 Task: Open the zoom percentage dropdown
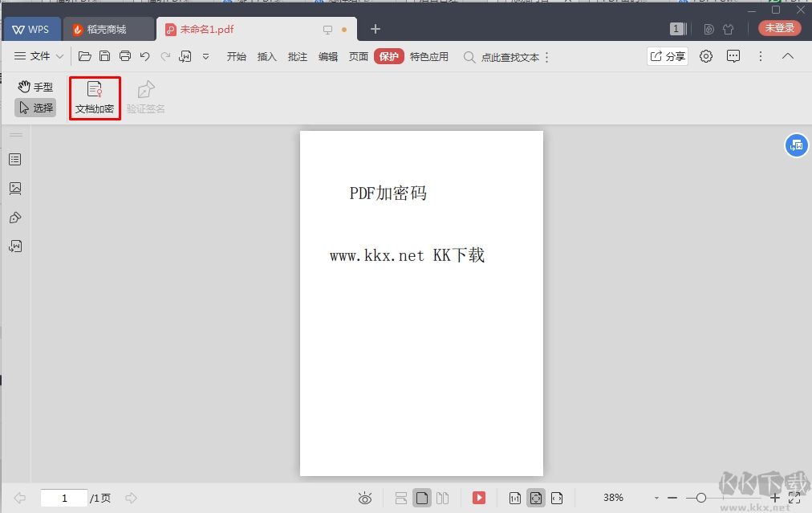656,499
